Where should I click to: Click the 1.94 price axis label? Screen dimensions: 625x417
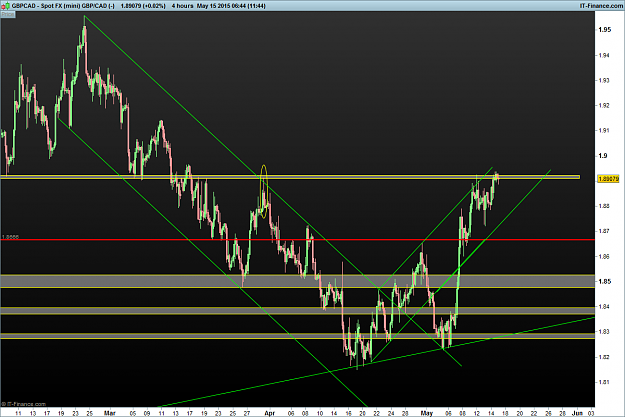[604, 55]
